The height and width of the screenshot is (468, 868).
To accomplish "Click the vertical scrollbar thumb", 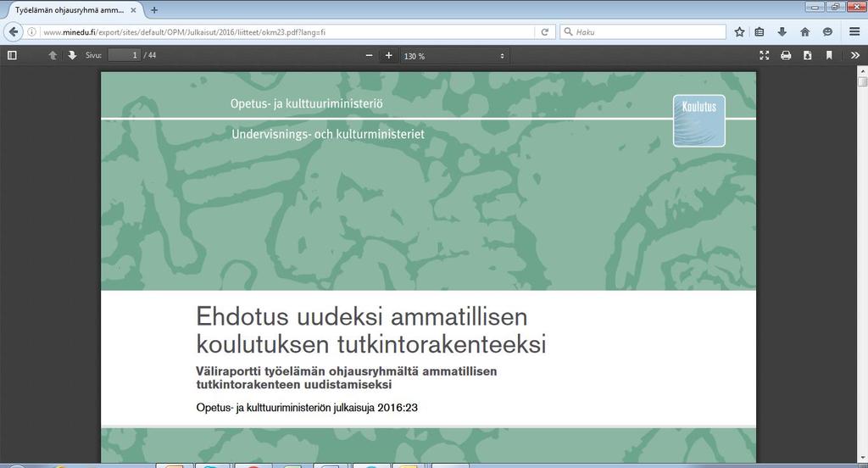I will 862,81.
